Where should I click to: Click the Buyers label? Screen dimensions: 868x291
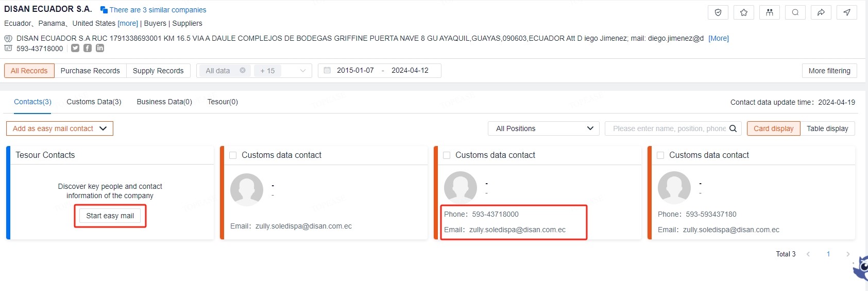point(155,23)
